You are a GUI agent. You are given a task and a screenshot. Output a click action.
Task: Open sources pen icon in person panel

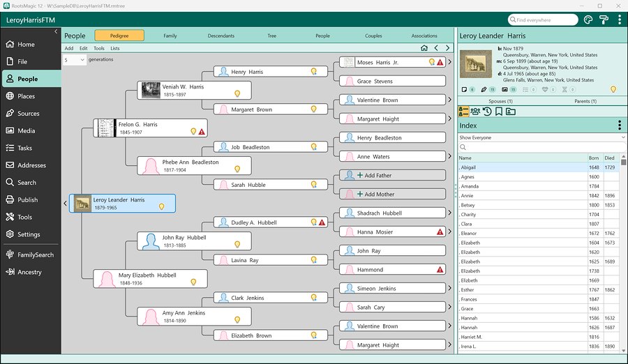tap(484, 89)
